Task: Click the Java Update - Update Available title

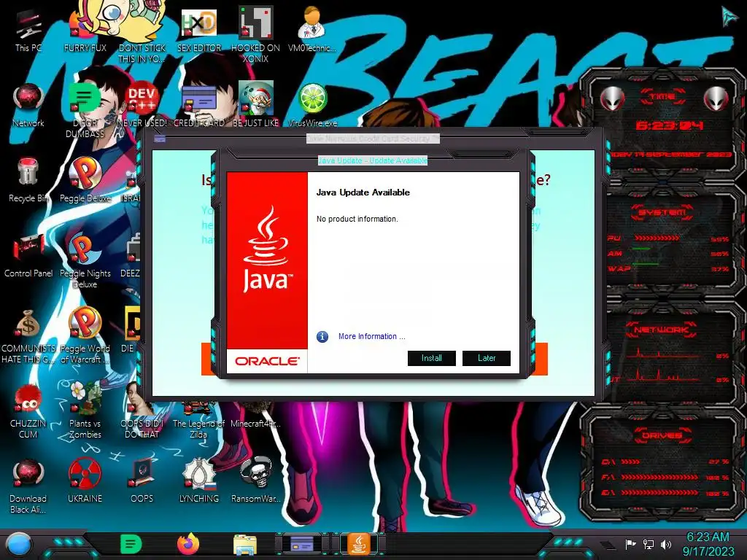Action: 373,160
